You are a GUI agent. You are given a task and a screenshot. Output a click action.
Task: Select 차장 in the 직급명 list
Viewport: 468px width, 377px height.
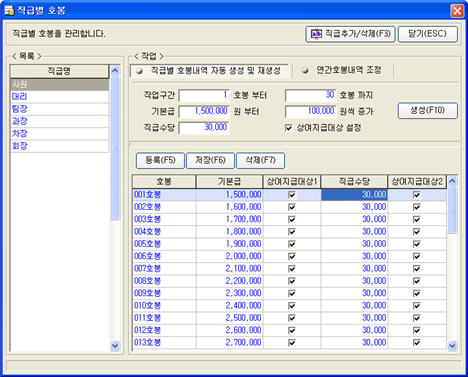(x=60, y=134)
